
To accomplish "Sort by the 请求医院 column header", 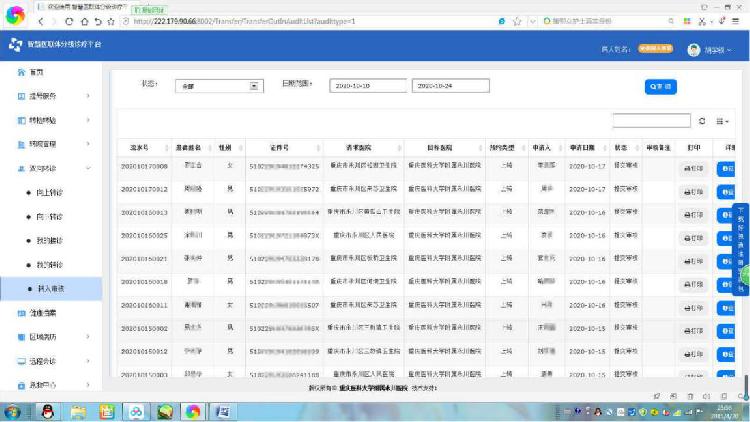I will point(364,147).
